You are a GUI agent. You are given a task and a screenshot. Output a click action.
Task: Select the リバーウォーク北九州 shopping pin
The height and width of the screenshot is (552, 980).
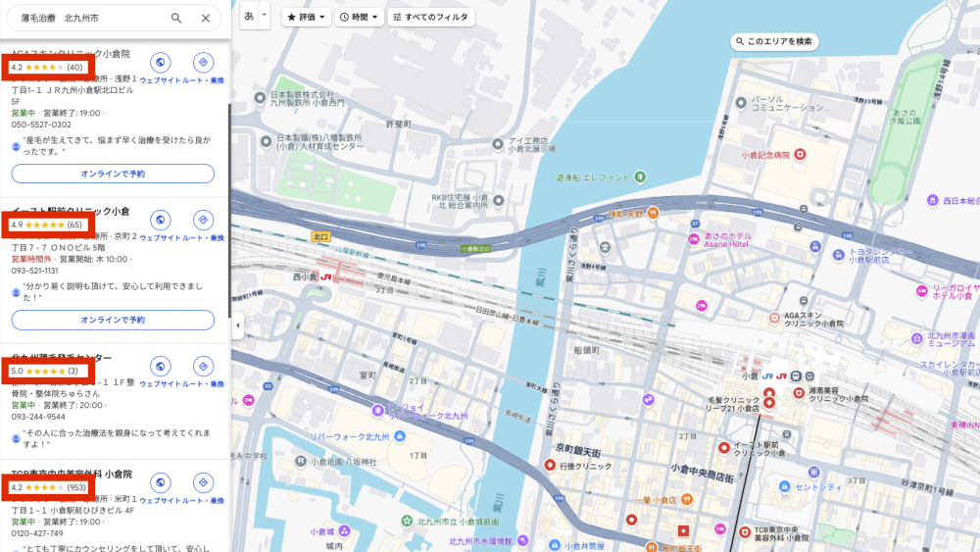400,435
